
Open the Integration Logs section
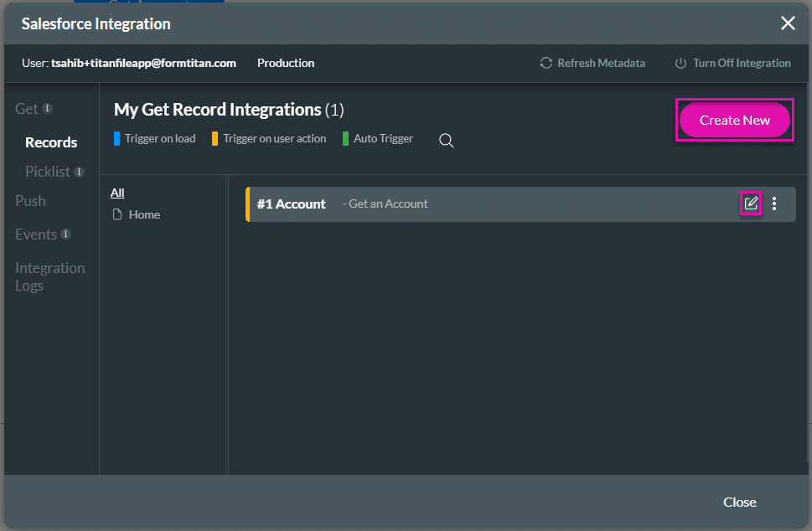49,276
